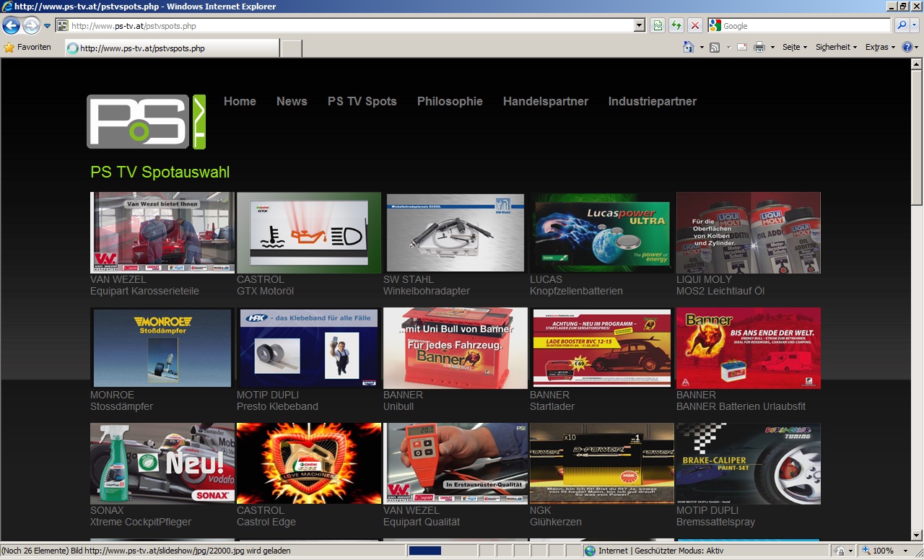Open the Van Wezel Equipart Qualität thumbnail
This screenshot has height=560, width=924.
(x=456, y=463)
